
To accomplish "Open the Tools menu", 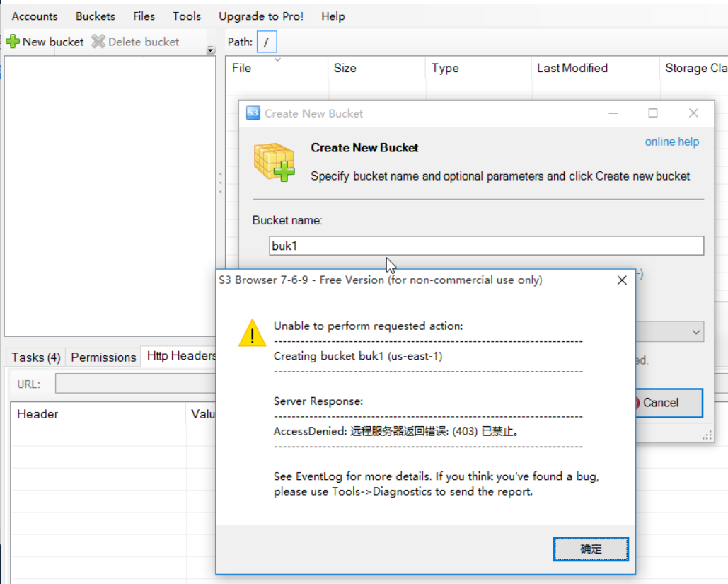I will pyautogui.click(x=187, y=16).
